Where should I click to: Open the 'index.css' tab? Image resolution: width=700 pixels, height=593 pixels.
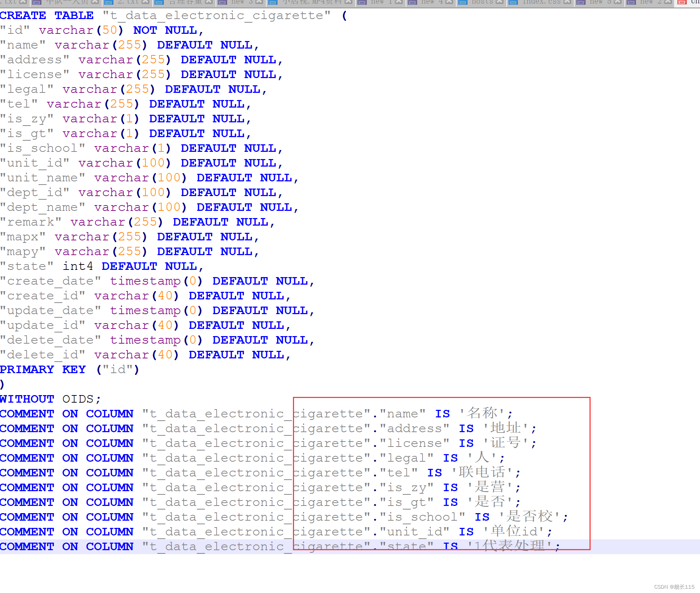(542, 2)
